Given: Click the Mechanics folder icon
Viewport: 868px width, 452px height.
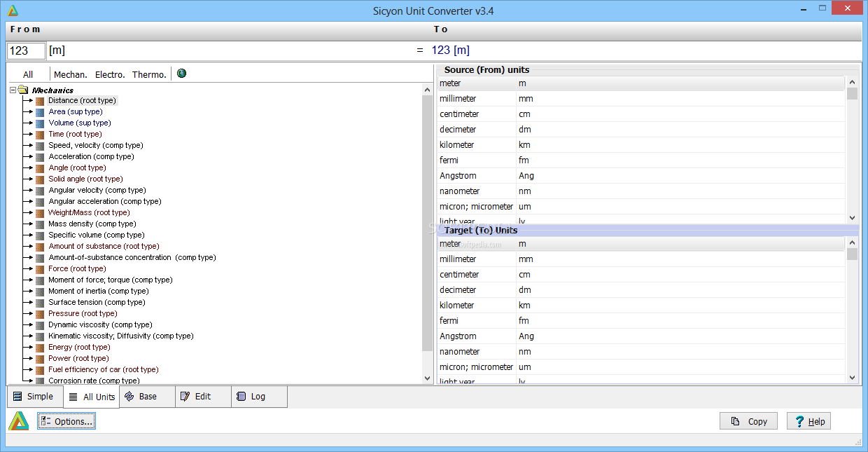Looking at the screenshot, I should [23, 90].
